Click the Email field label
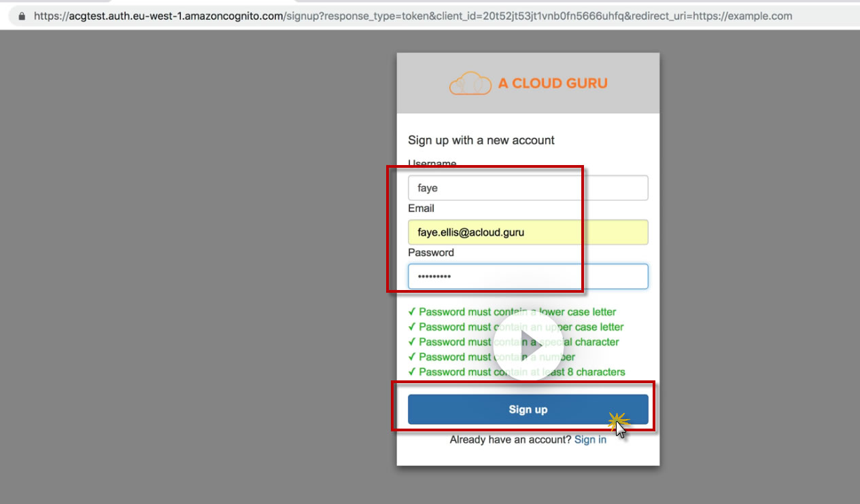Image resolution: width=860 pixels, height=504 pixels. point(421,208)
